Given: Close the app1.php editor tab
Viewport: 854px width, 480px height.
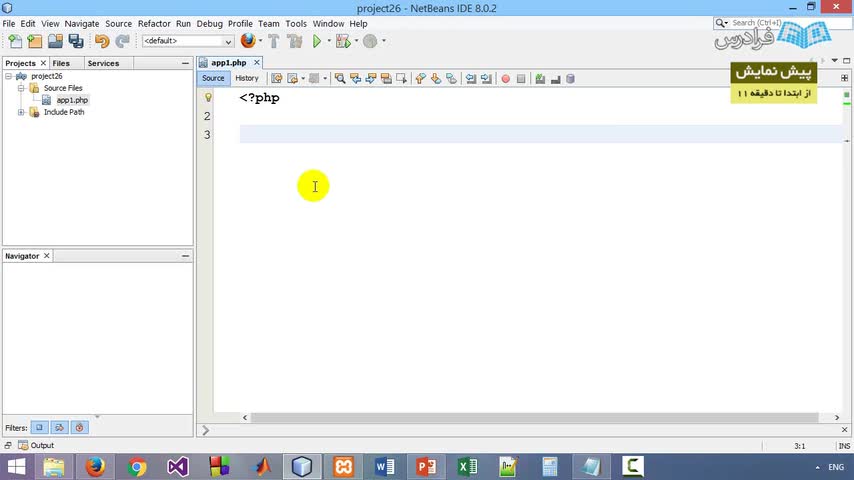Looking at the screenshot, I should click(x=257, y=63).
